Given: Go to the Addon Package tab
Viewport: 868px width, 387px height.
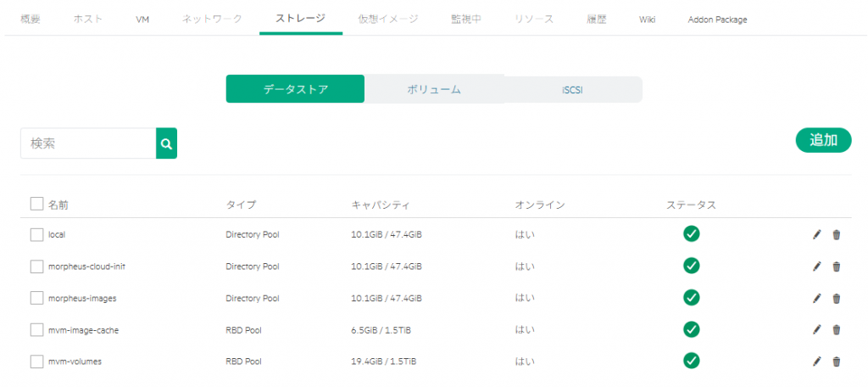Looking at the screenshot, I should click(x=717, y=19).
